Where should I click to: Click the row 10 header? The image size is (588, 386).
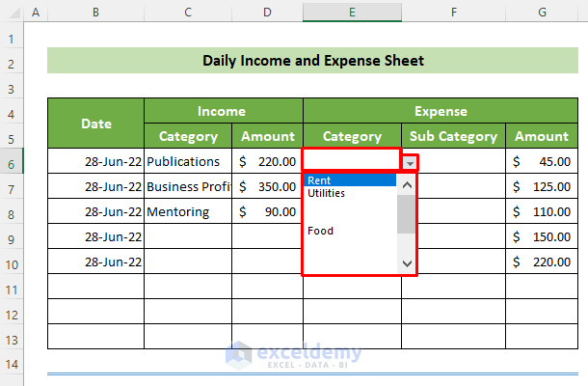tap(12, 262)
